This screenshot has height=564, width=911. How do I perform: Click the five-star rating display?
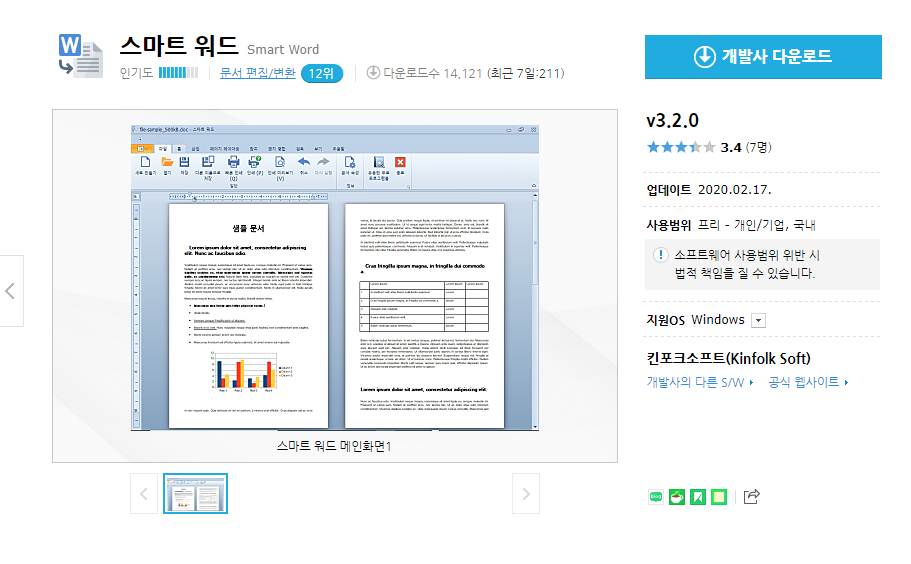click(x=680, y=147)
